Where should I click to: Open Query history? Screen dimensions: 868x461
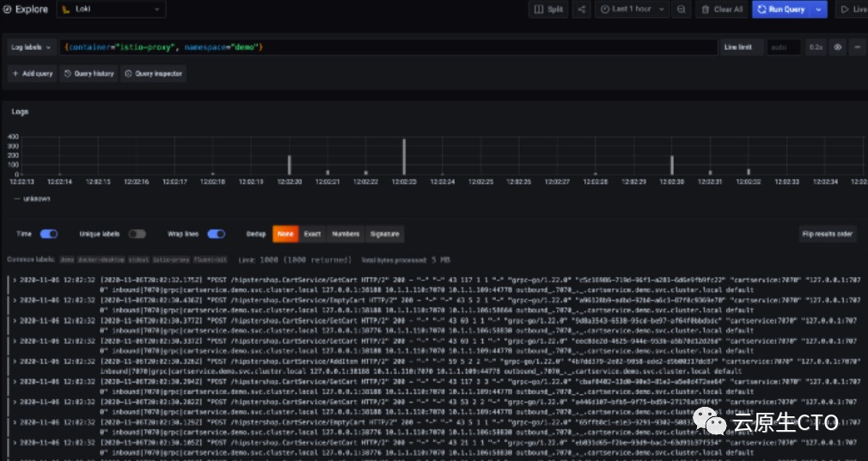pyautogui.click(x=89, y=74)
